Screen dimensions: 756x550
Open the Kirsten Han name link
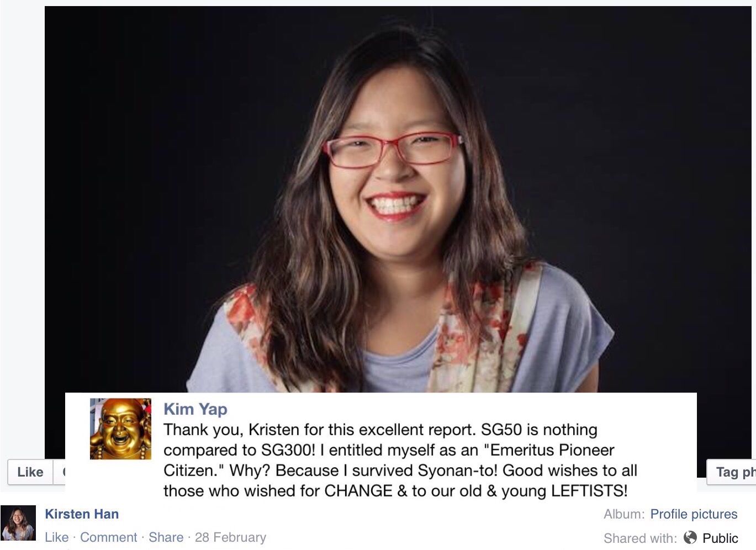(82, 514)
